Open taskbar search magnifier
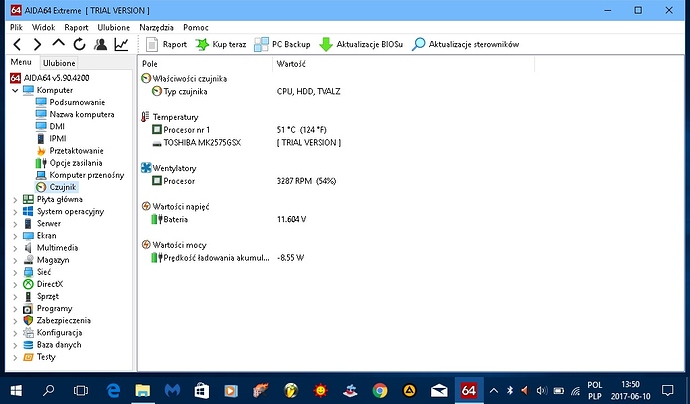Viewport: 690px width, 404px height. [48, 390]
